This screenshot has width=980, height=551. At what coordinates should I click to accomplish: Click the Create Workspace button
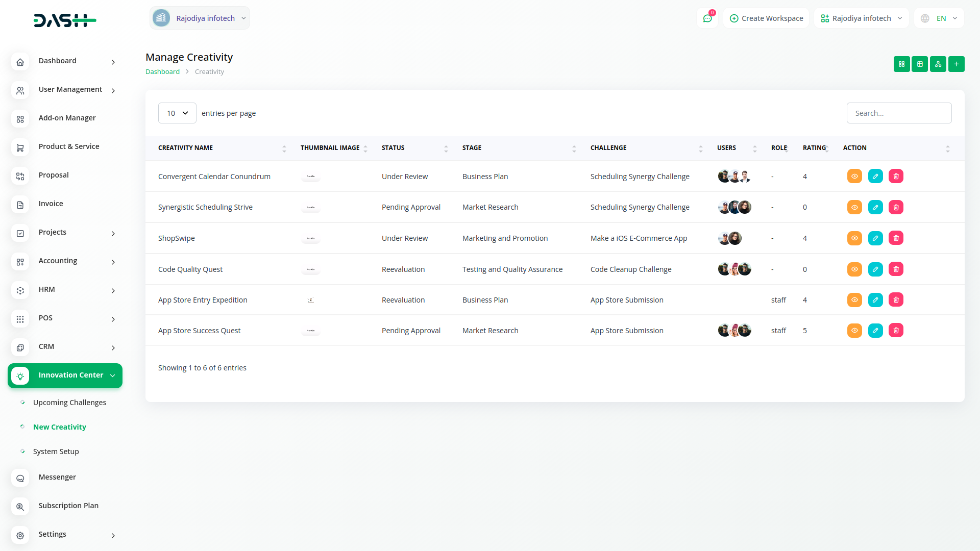pyautogui.click(x=766, y=18)
